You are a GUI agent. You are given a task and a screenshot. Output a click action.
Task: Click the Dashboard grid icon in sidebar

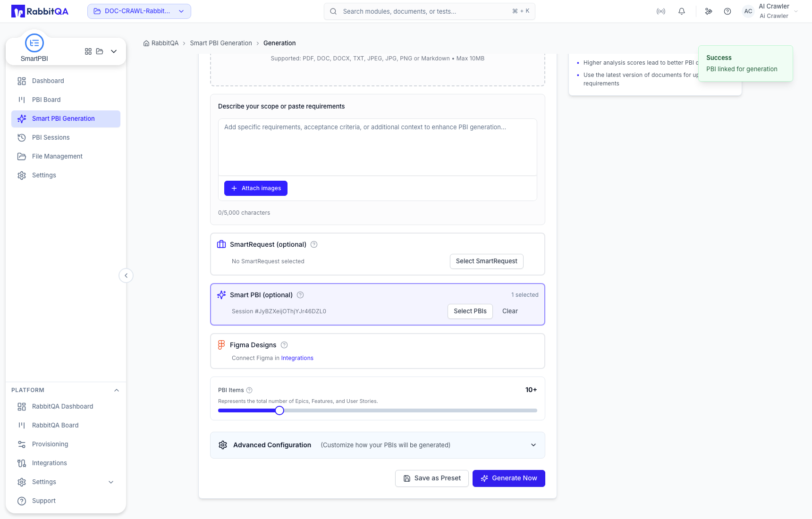[22, 81]
